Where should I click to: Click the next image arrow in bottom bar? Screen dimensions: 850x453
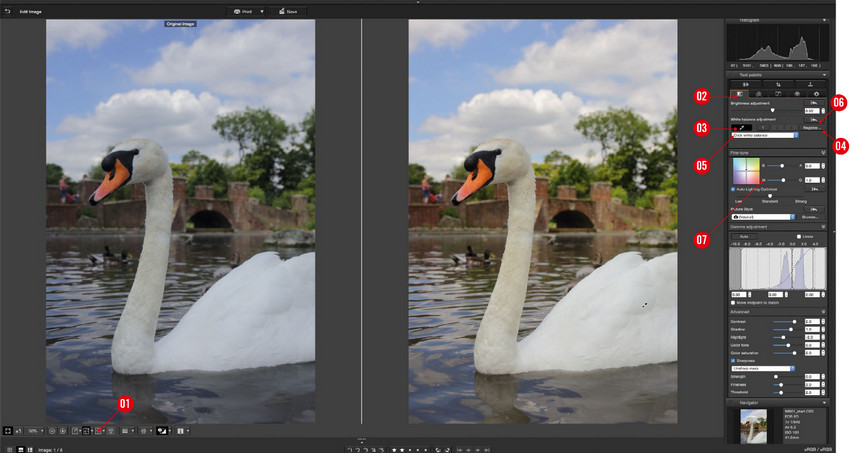tap(478, 450)
